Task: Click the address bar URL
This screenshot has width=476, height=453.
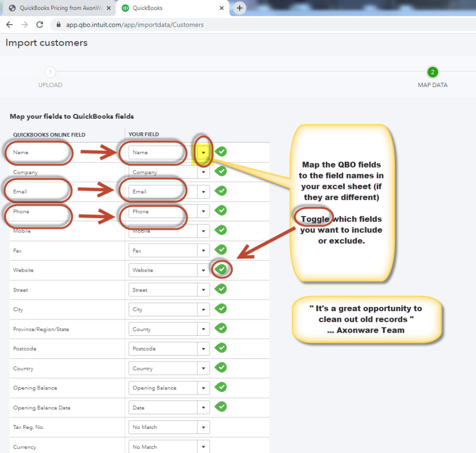Action: (135, 25)
